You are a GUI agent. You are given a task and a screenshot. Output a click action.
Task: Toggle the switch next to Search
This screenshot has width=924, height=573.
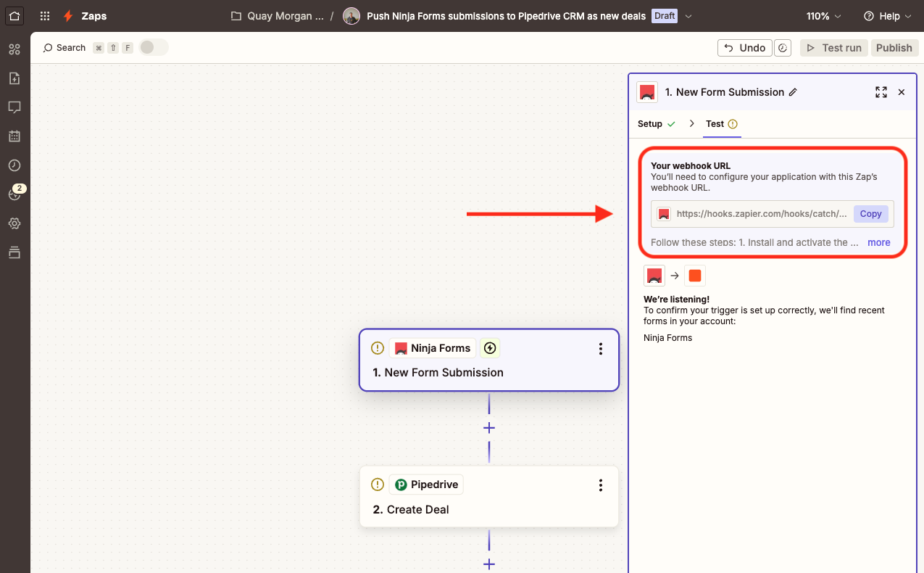pos(154,47)
